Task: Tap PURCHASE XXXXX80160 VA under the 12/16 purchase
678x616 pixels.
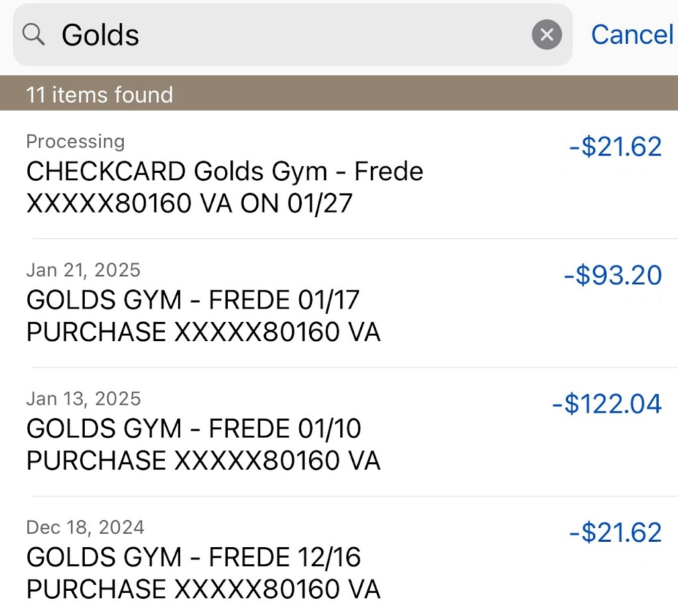Action: point(203,590)
